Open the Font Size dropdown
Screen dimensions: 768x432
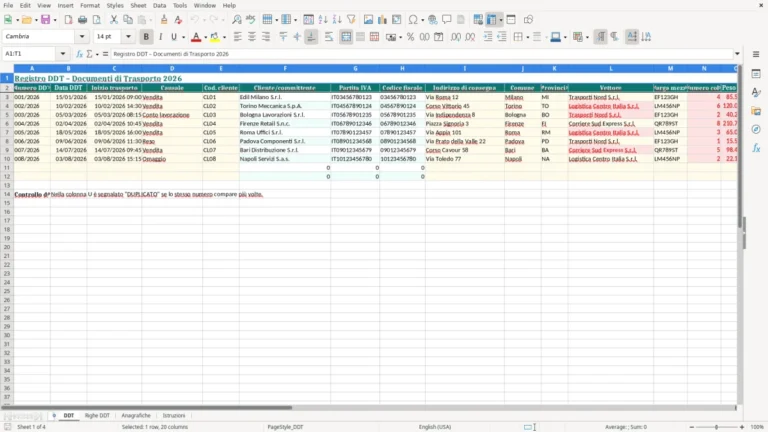pyautogui.click(x=128, y=37)
